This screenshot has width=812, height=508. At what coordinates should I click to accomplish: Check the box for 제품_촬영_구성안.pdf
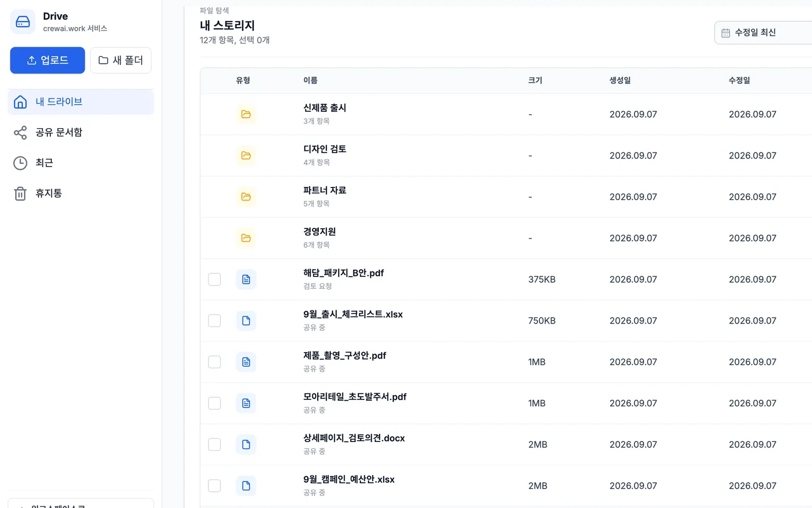click(x=215, y=362)
